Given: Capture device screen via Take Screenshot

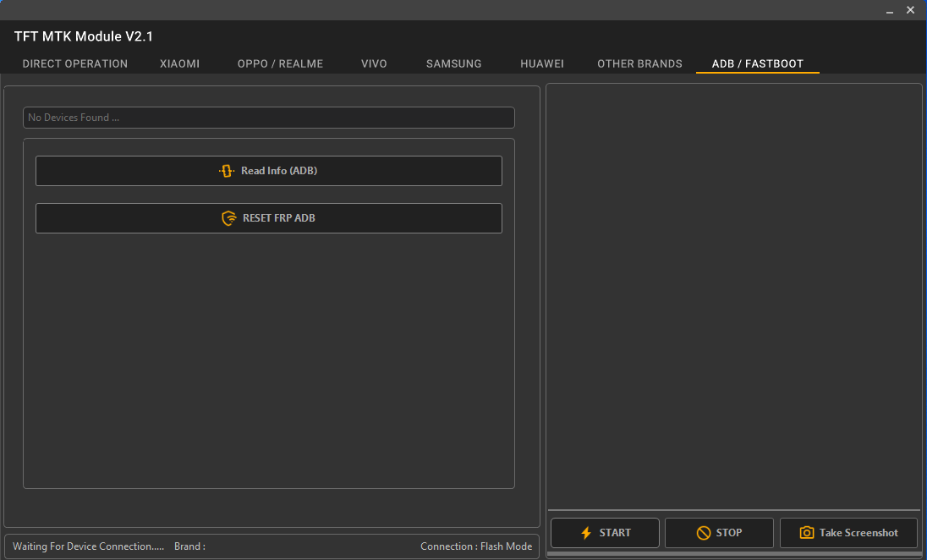Looking at the screenshot, I should point(848,532).
